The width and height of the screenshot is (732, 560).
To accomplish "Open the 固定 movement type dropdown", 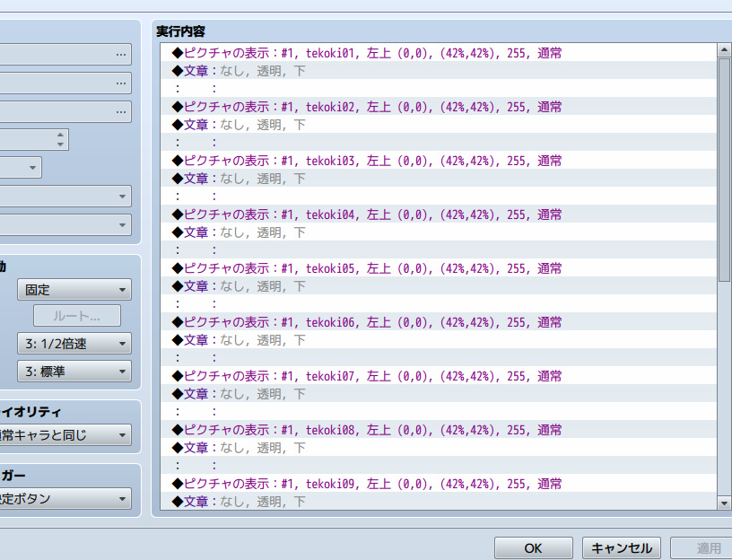I will [74, 290].
